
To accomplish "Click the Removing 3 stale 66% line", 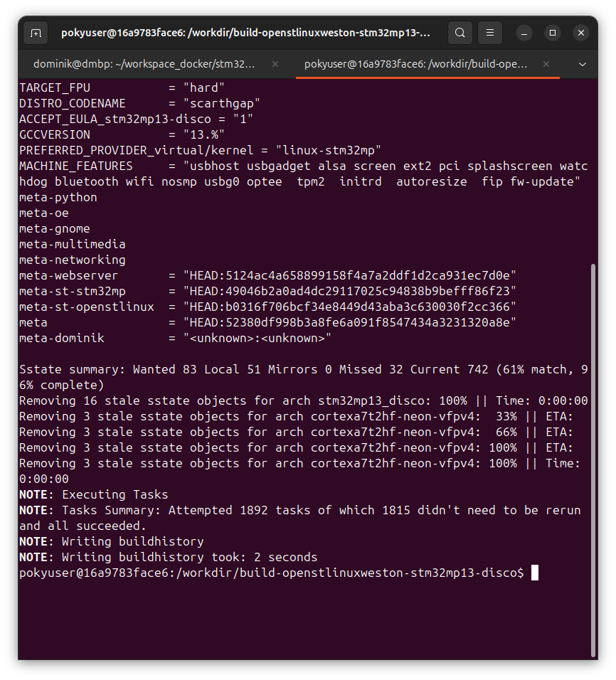I will (296, 432).
